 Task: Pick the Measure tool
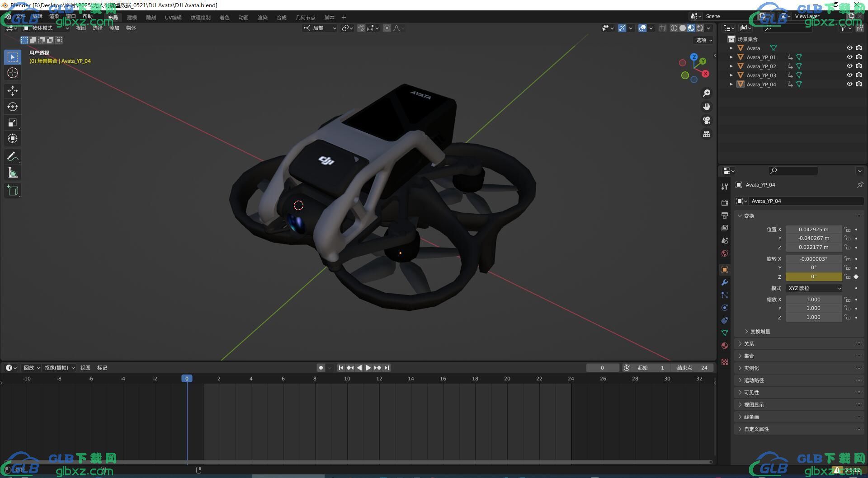click(x=13, y=173)
